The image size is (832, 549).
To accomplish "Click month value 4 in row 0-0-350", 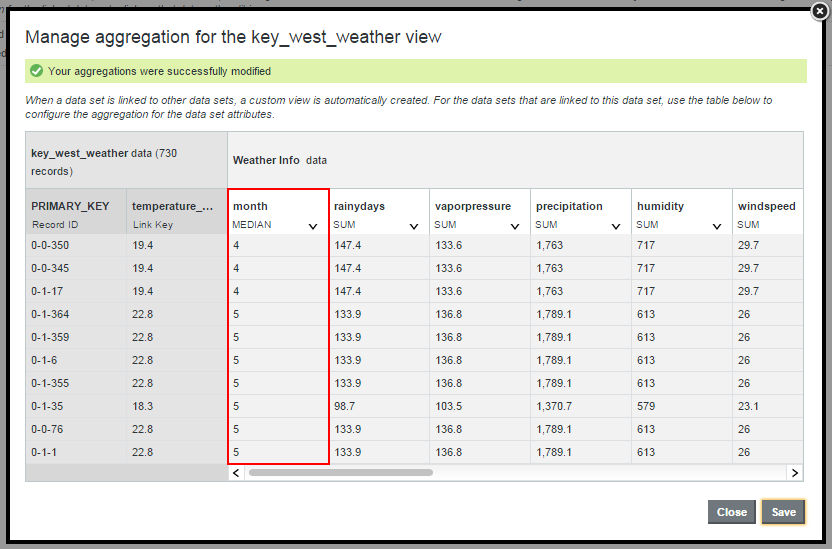I will [x=236, y=245].
